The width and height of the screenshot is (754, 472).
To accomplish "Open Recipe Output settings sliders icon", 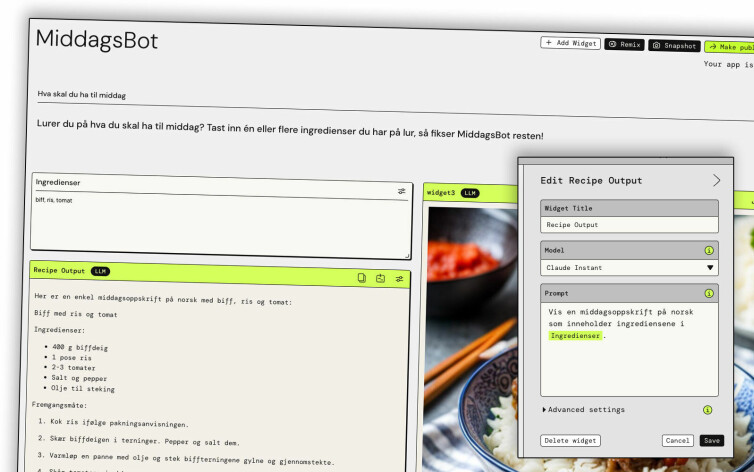I will click(399, 279).
